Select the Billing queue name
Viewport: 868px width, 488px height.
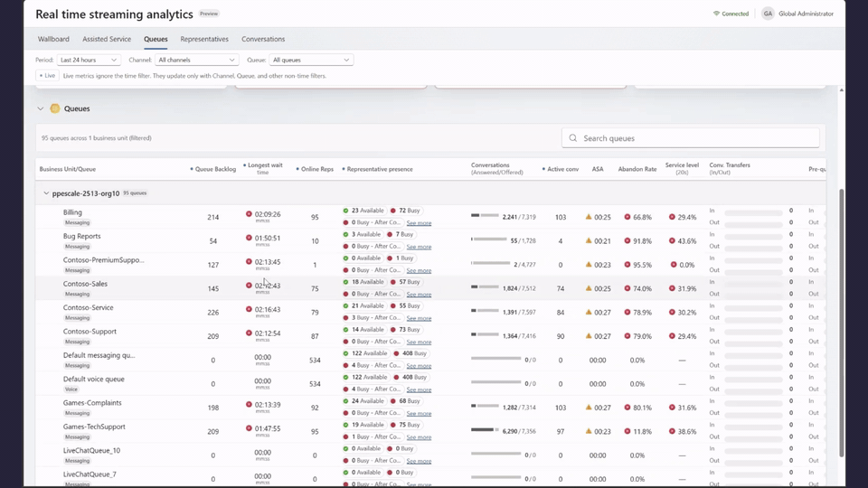[72, 212]
